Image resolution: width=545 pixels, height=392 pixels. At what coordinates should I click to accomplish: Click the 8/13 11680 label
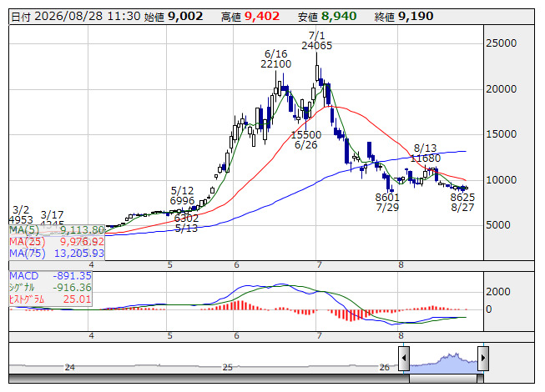click(x=425, y=153)
